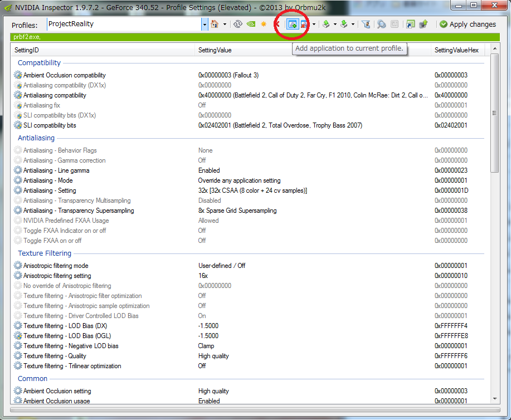Image resolution: width=511 pixels, height=420 pixels.
Task: Select the '8x Sparse Grid Supersampling' value
Action: click(237, 211)
